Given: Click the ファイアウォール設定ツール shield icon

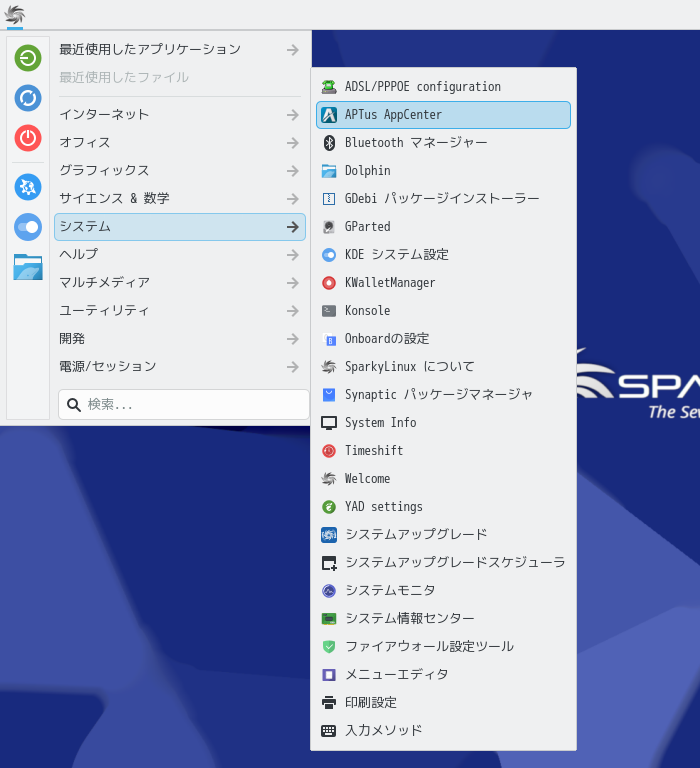Looking at the screenshot, I should (329, 647).
